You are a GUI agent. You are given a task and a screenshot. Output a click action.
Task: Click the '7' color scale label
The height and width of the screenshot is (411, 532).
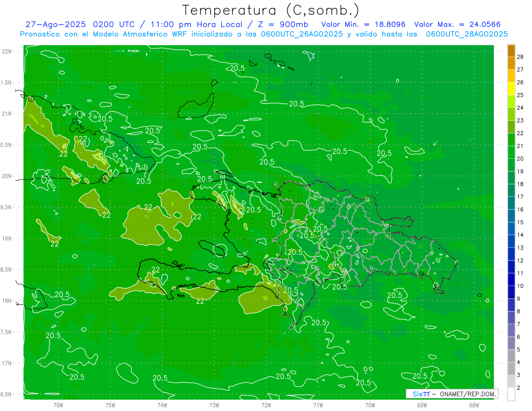pyautogui.click(x=519, y=324)
